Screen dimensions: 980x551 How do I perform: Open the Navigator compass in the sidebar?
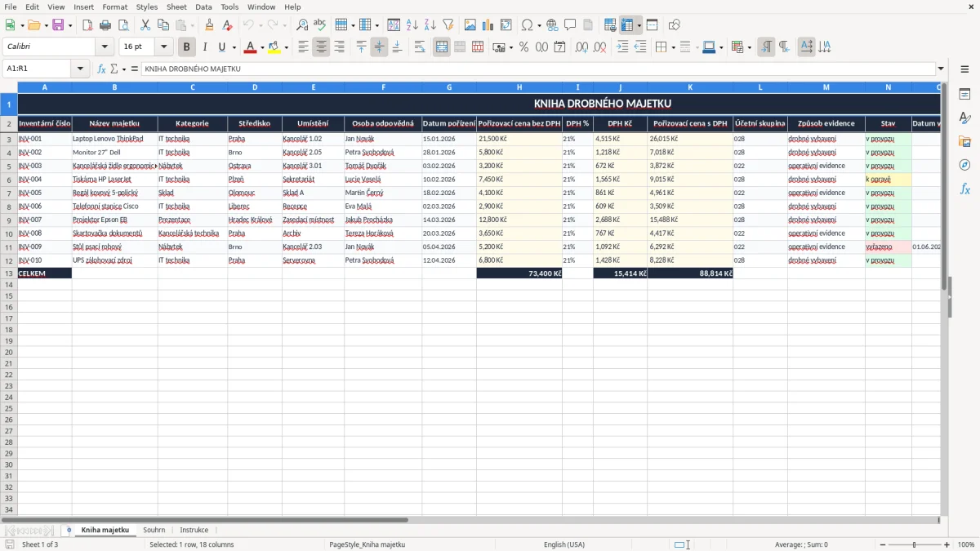[x=964, y=165]
